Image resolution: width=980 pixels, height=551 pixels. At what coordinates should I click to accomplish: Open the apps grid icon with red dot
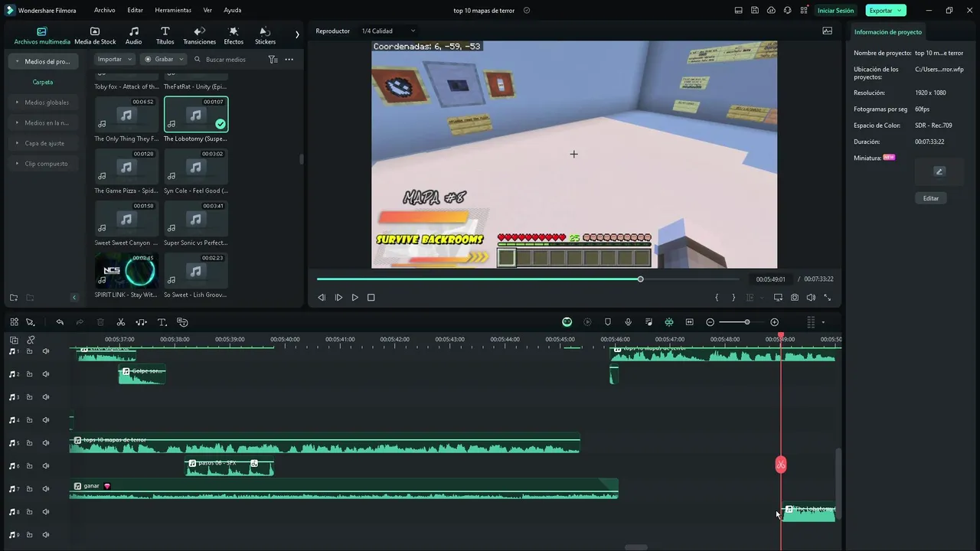tap(804, 11)
